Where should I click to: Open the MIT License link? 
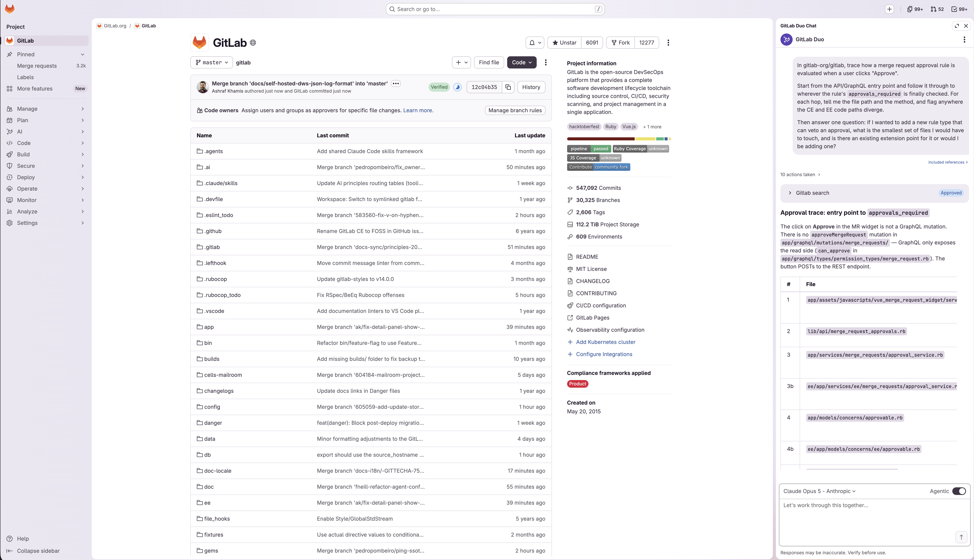click(x=591, y=269)
